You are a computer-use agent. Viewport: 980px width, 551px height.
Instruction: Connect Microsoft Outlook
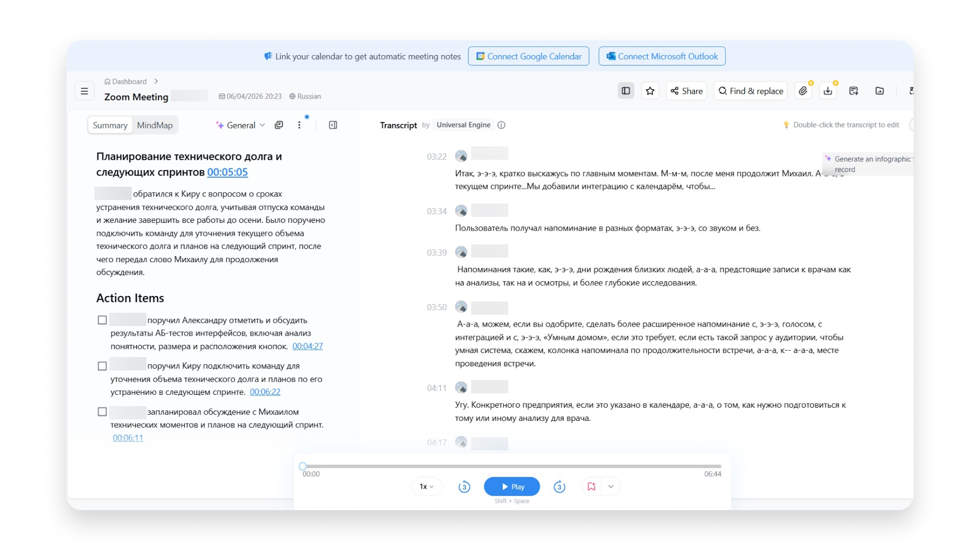tap(662, 56)
